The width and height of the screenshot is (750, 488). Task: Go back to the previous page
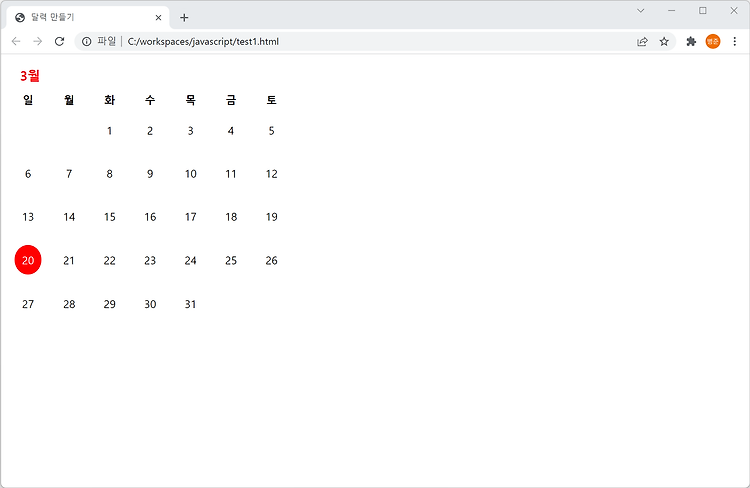(x=16, y=42)
